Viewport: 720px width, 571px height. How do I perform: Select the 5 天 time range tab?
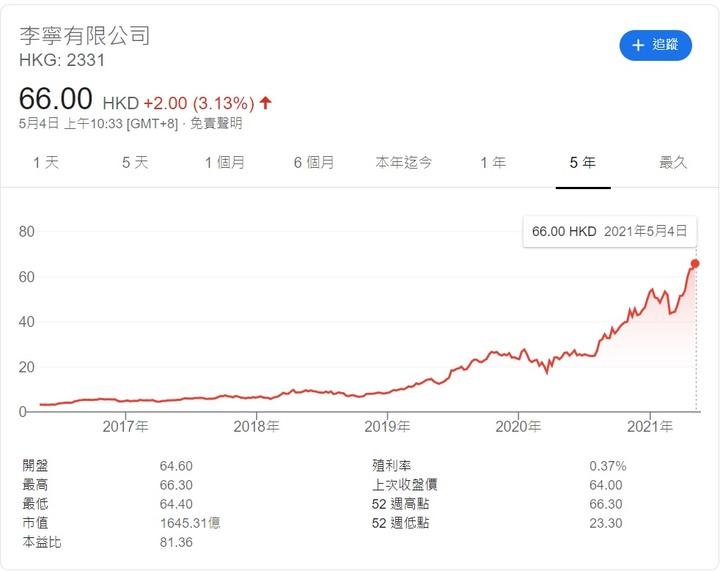coord(135,162)
